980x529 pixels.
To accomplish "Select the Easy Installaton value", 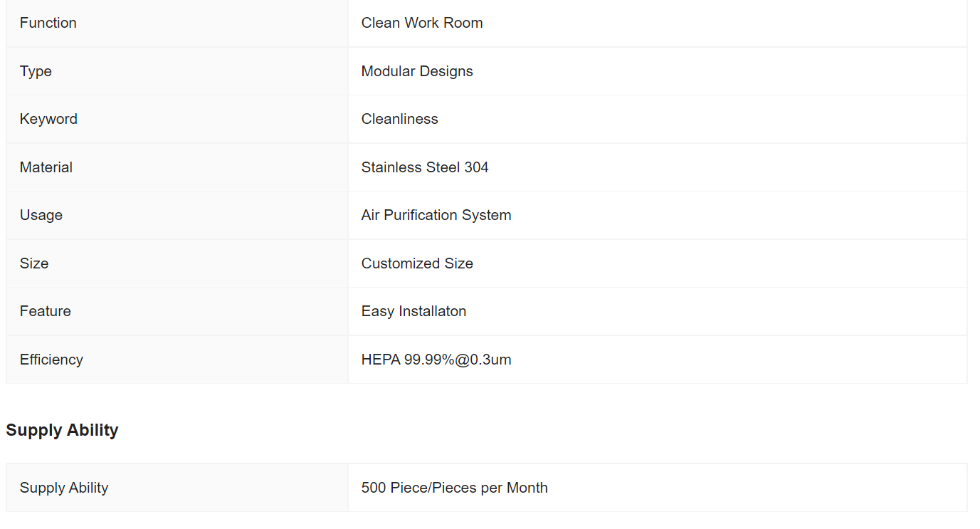I will (413, 311).
